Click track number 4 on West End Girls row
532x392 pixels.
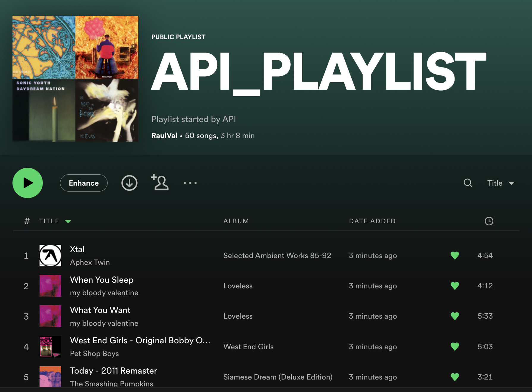click(26, 347)
